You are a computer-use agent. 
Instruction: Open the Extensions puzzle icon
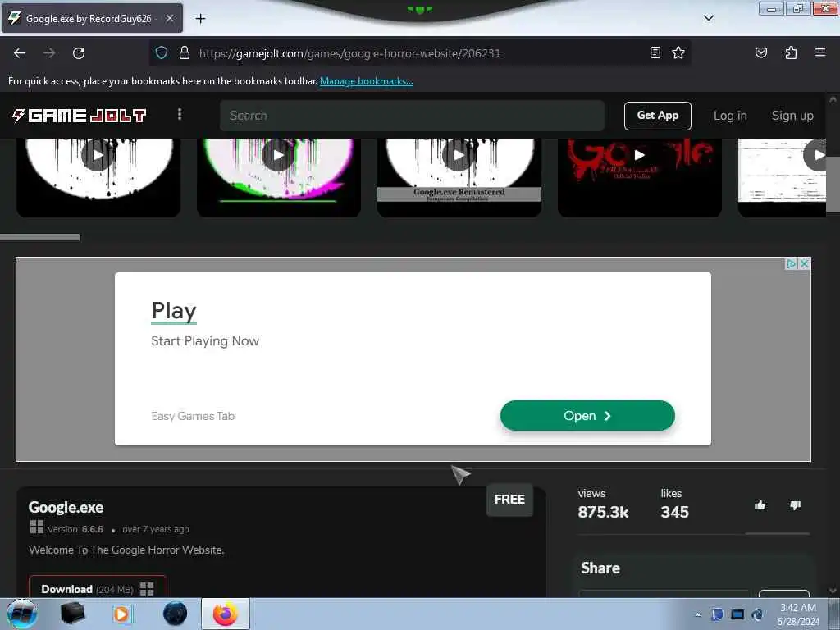[791, 52]
